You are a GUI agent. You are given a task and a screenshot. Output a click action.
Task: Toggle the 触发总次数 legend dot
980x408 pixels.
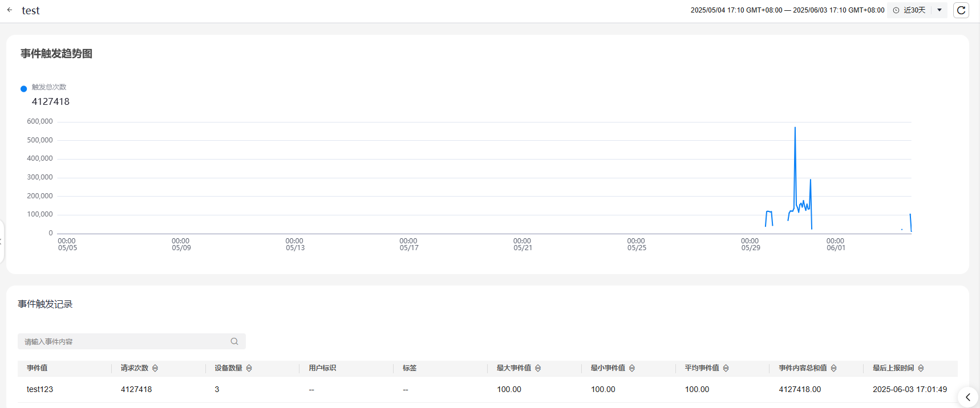(24, 89)
